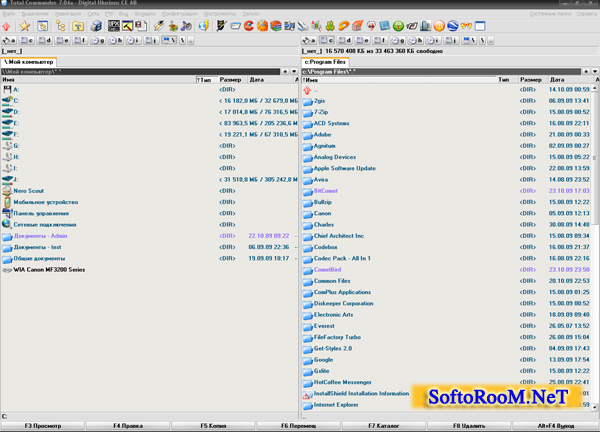This screenshot has width=600, height=432.
Task: Open the city buildings toolbar icon
Action: 426,26
